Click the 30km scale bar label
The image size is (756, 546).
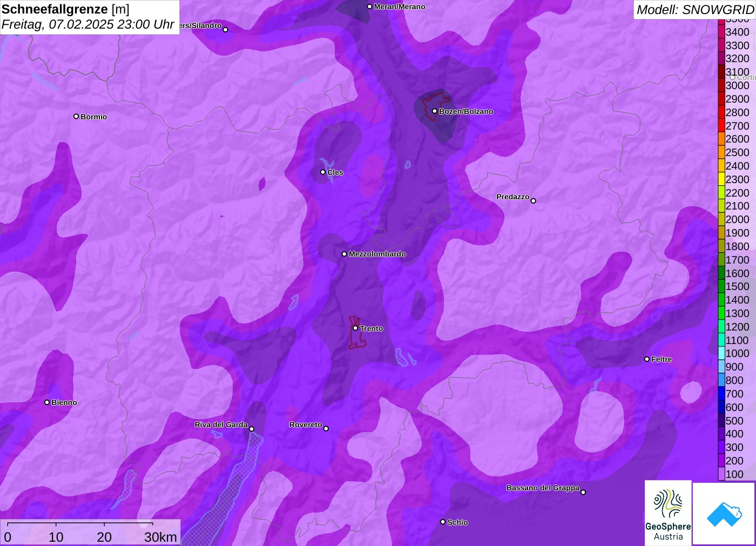(160, 537)
